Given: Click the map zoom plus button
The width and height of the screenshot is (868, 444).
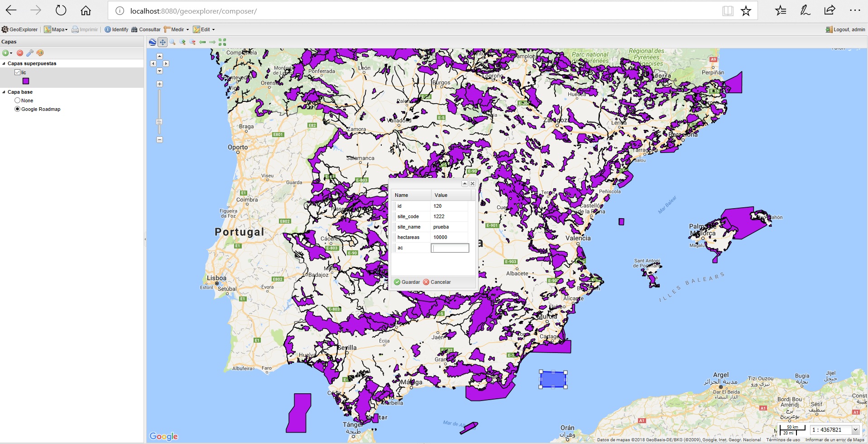Looking at the screenshot, I should tap(159, 84).
